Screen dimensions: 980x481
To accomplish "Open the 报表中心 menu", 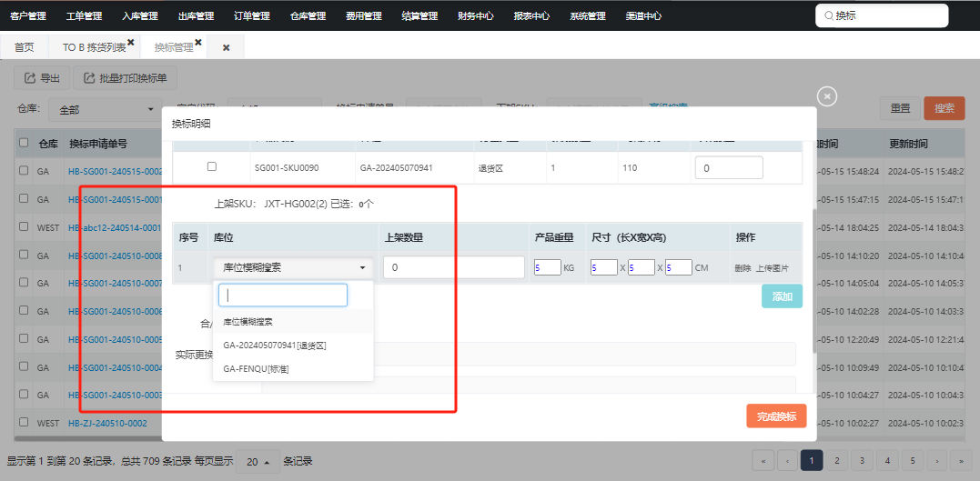I will [532, 16].
